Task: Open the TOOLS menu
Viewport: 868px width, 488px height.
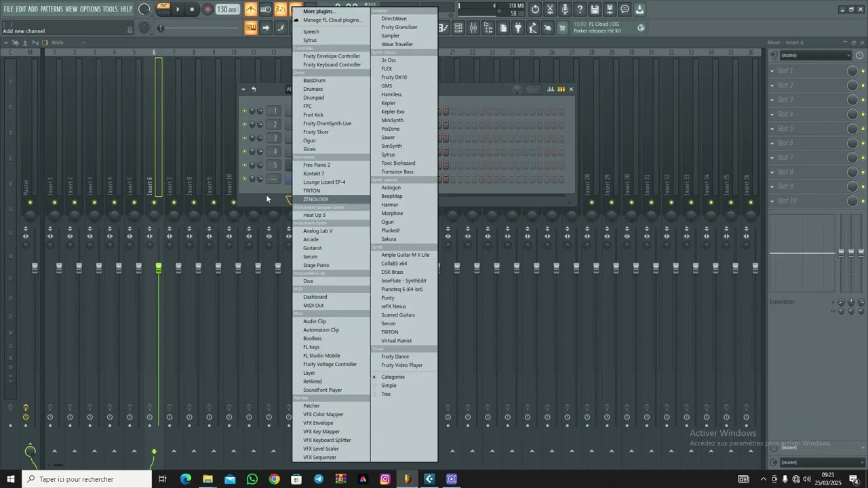Action: coord(111,9)
